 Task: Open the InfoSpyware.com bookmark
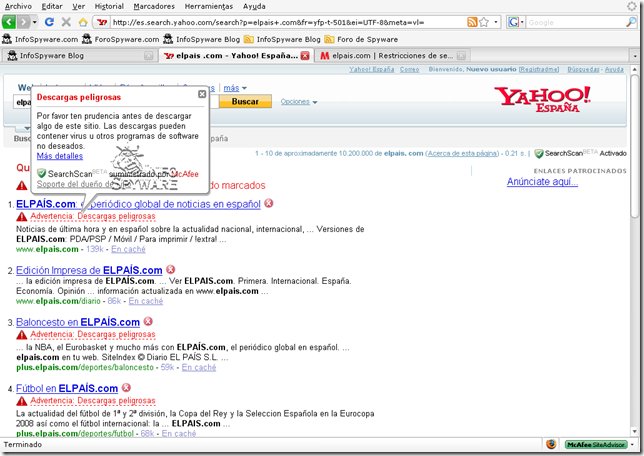pyautogui.click(x=40, y=39)
